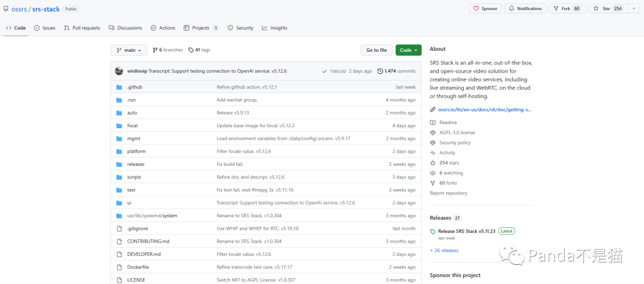Open the main branch selector dropdown

click(x=129, y=50)
